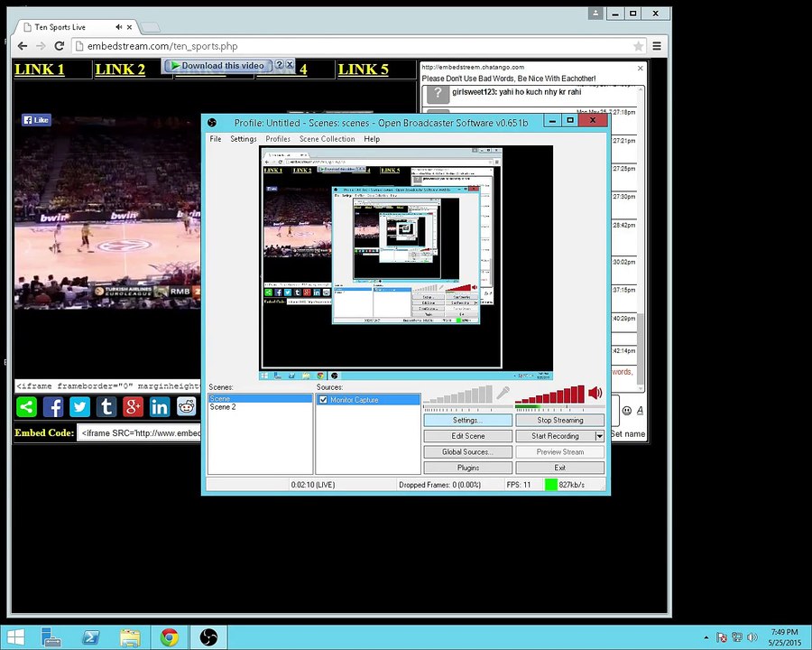Viewport: 812px width, 650px height.
Task: Show hidden system tray icons
Action: click(x=706, y=637)
